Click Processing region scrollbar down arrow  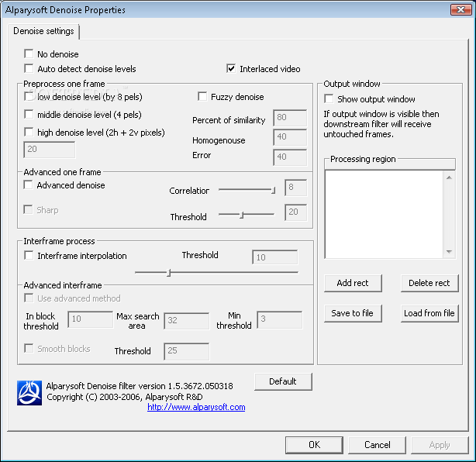pos(450,252)
